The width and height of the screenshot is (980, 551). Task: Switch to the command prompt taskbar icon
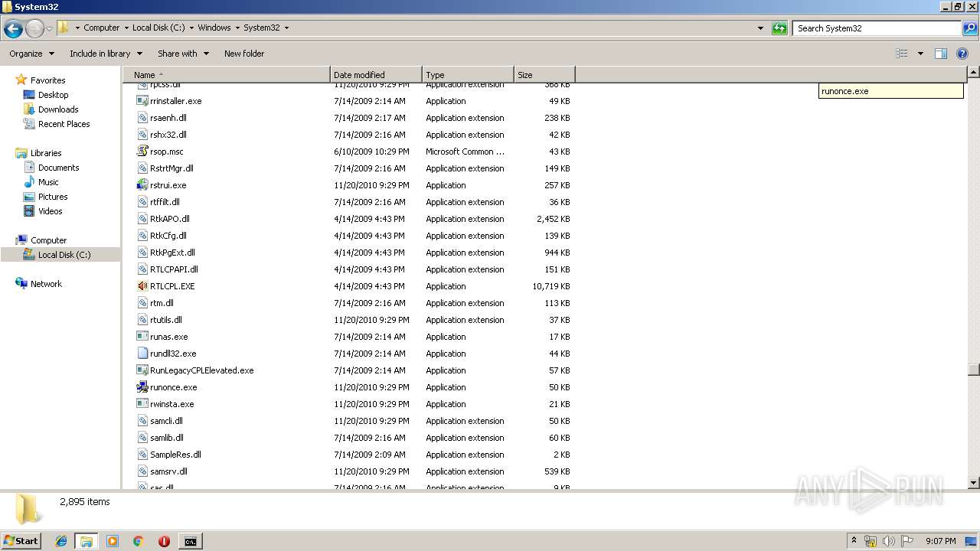click(x=190, y=541)
